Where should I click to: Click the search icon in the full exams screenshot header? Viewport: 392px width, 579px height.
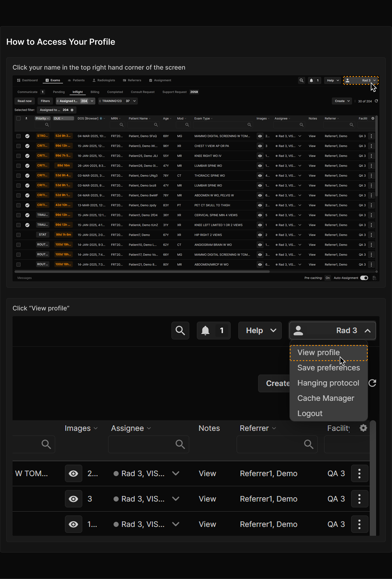coord(301,80)
